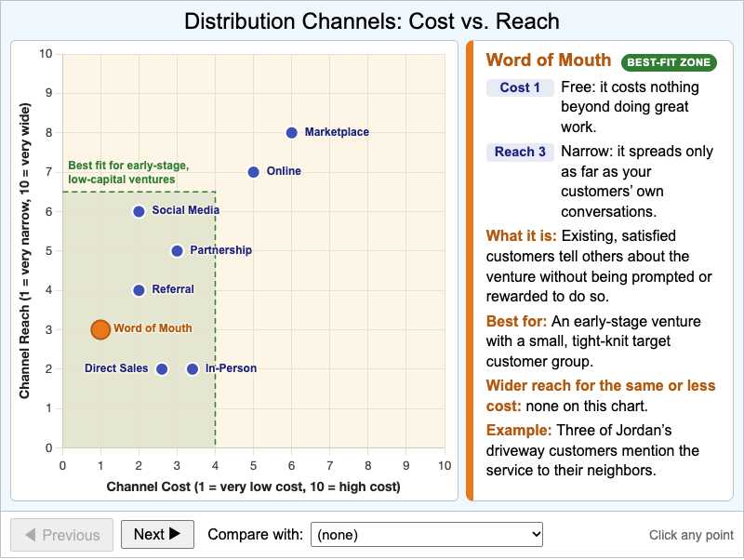The width and height of the screenshot is (744, 560).
Task: Click the Referral channel dot
Action: coord(139,290)
